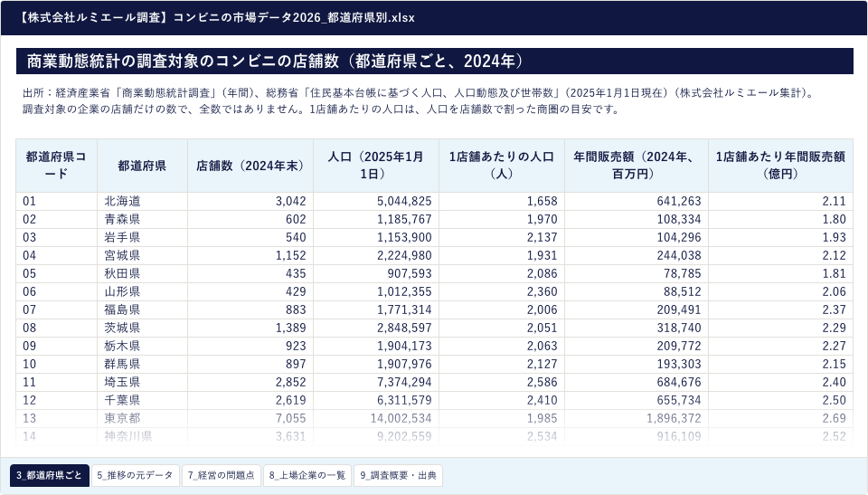Click the 年間販売額（2024年、百万円） column header
The width and height of the screenshot is (868, 495).
[636, 166]
